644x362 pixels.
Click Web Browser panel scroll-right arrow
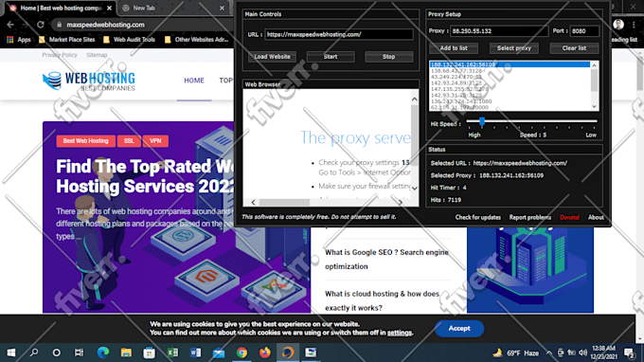tap(400, 202)
